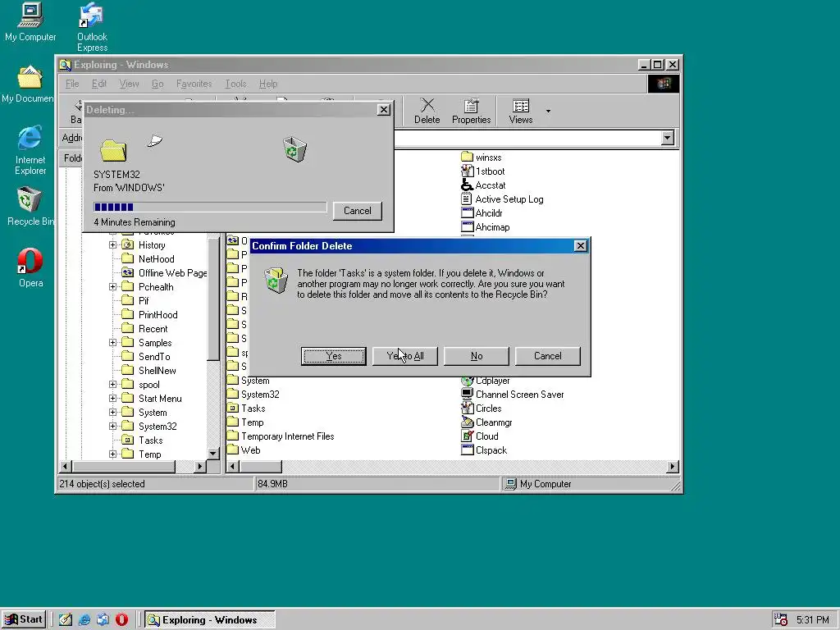The image size is (840, 630).
Task: Select the Web folder icon
Action: click(x=232, y=450)
